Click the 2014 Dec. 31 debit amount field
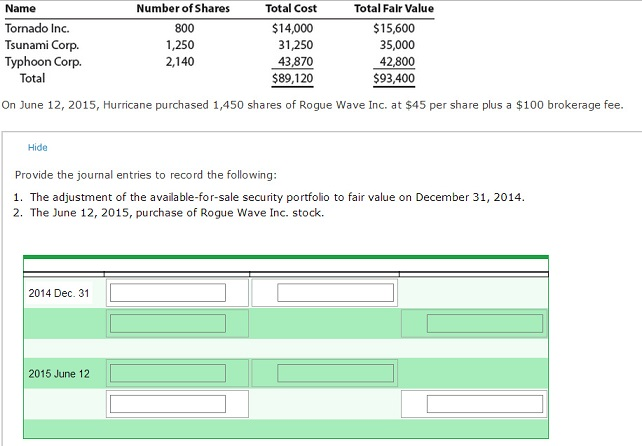642x446 pixels. pyautogui.click(x=335, y=293)
